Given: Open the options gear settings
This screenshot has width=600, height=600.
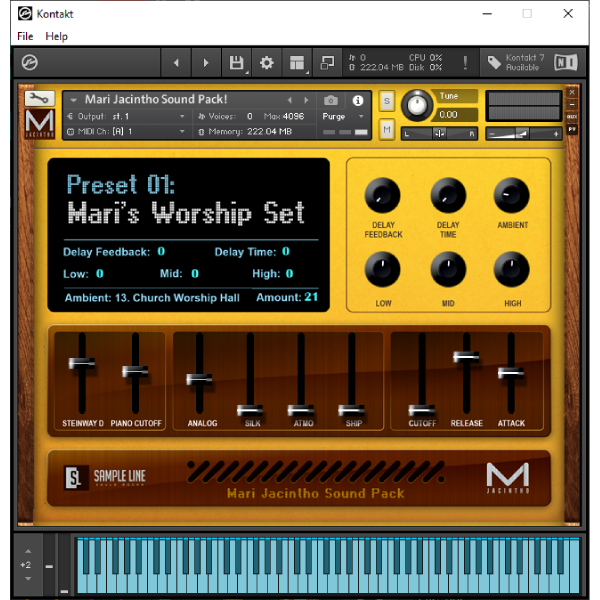Looking at the screenshot, I should [x=267, y=63].
